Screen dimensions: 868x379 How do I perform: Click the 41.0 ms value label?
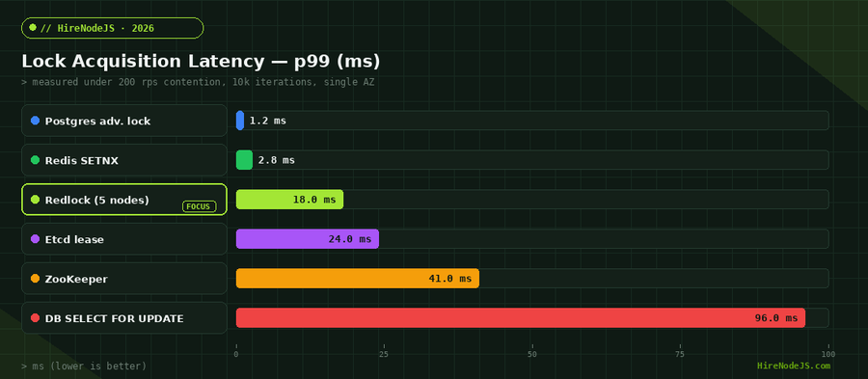[450, 279]
